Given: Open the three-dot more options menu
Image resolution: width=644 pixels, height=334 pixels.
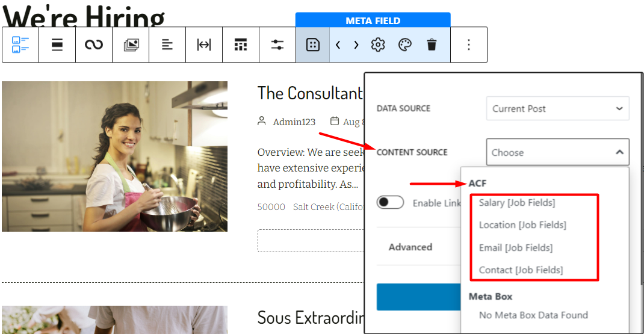Looking at the screenshot, I should (469, 45).
